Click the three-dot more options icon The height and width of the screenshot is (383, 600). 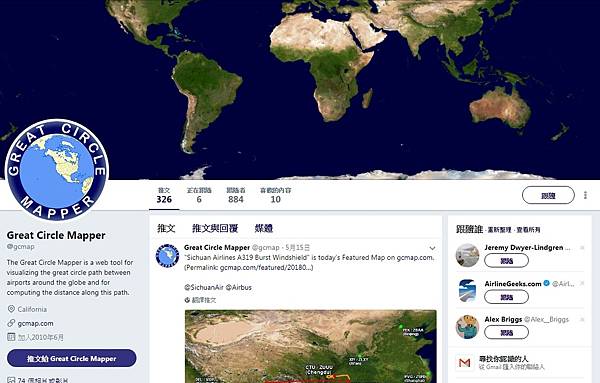point(585,195)
